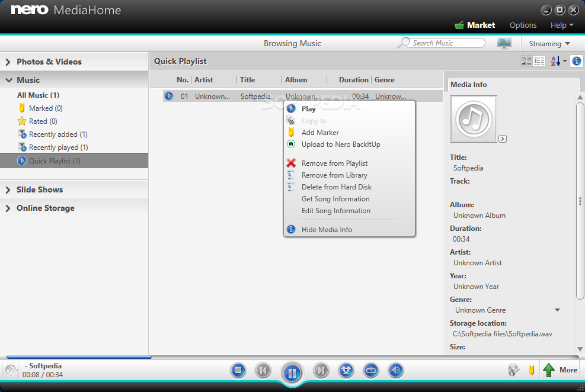Choose Play from context menu
This screenshot has width=585, height=392.
[x=349, y=109]
